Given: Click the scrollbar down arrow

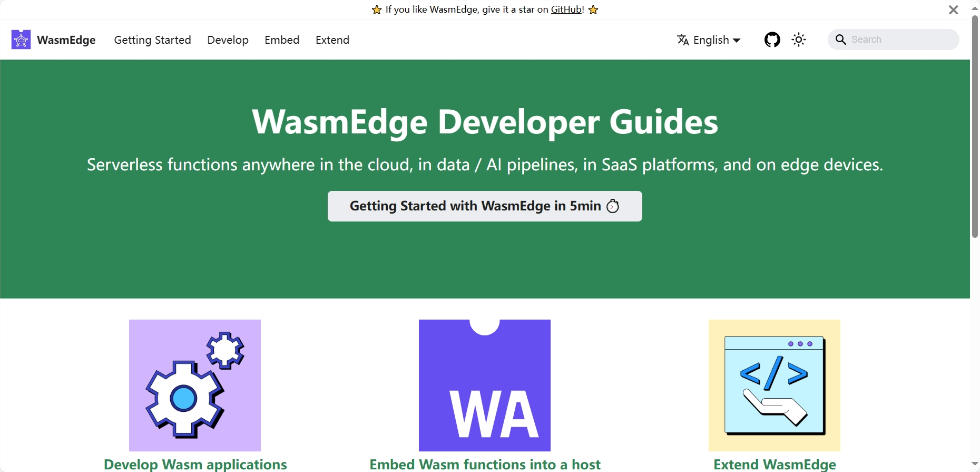Looking at the screenshot, I should 975,464.
